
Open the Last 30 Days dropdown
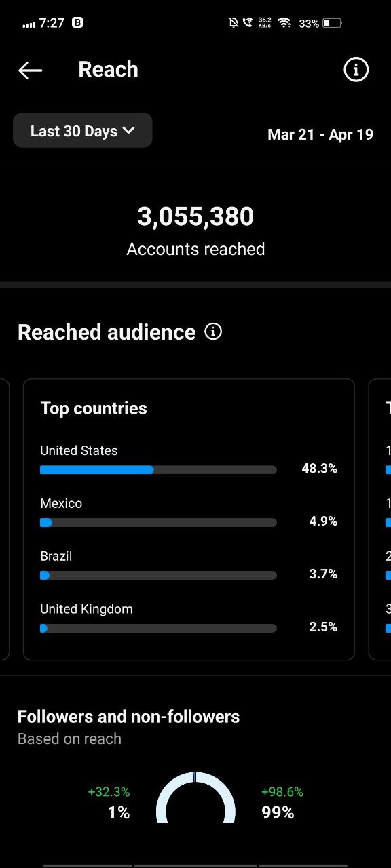[83, 130]
